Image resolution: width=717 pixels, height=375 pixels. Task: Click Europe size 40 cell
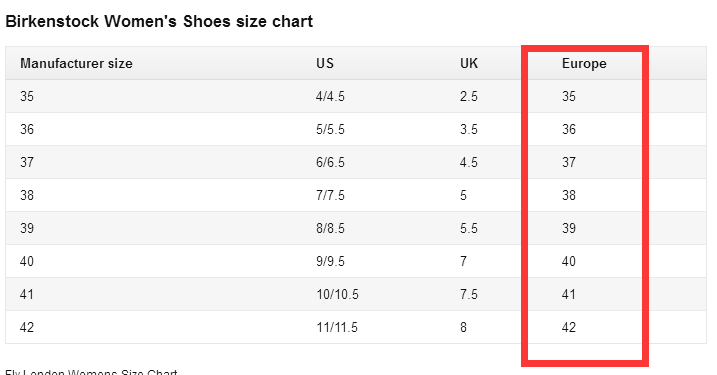[x=568, y=261]
